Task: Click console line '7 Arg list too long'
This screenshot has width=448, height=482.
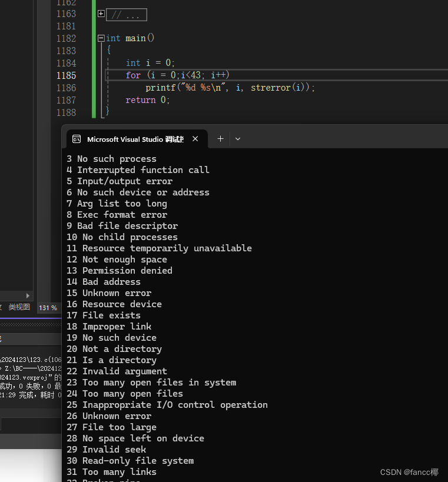Action: [x=117, y=204]
